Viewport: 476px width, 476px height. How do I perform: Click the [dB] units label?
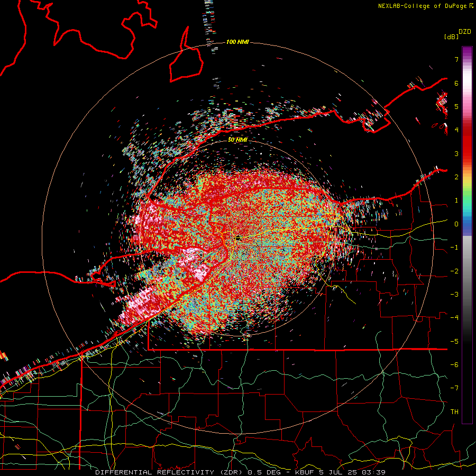click(451, 36)
